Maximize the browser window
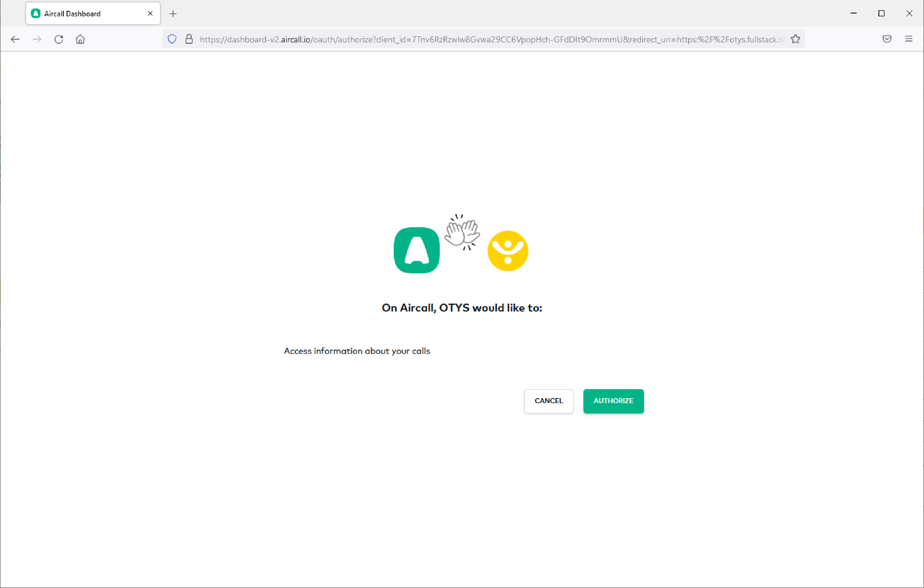Image resolution: width=924 pixels, height=588 pixels. pyautogui.click(x=881, y=13)
